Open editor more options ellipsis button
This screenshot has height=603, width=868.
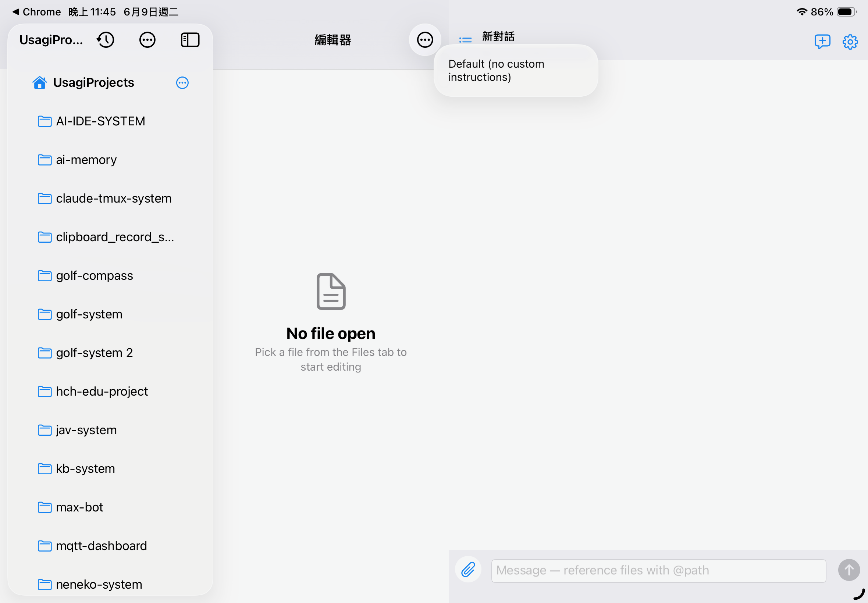pos(425,40)
